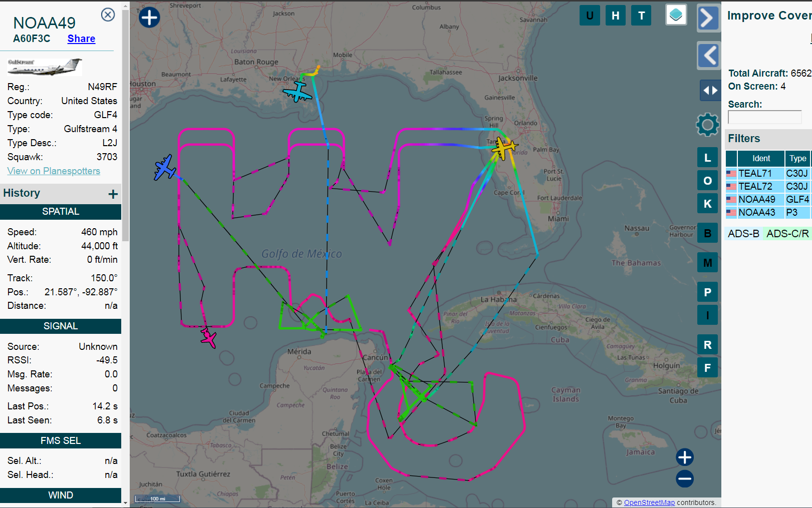This screenshot has height=508, width=812.
Task: Click the NOAA49 callsign title
Action: pyautogui.click(x=44, y=23)
